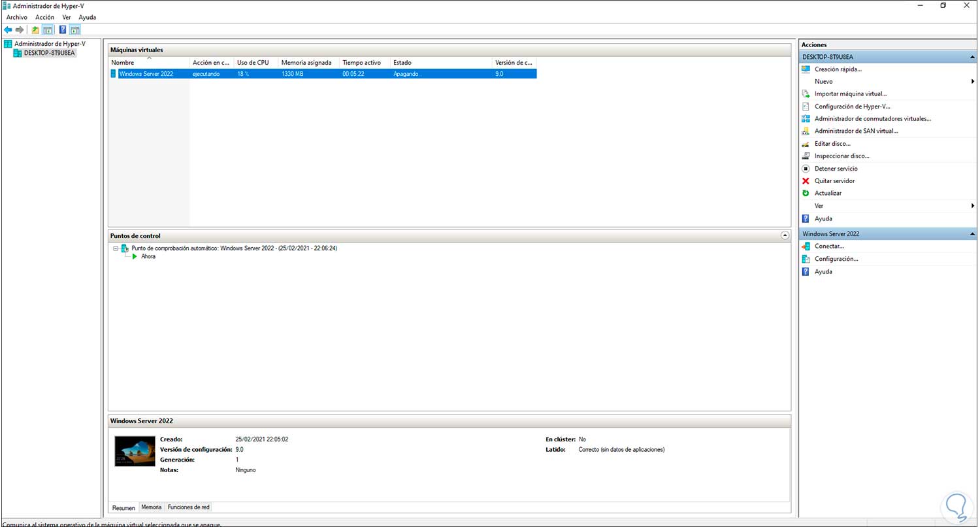The width and height of the screenshot is (980, 527).
Task: Click the 1330 MB memory cell
Action: point(293,74)
